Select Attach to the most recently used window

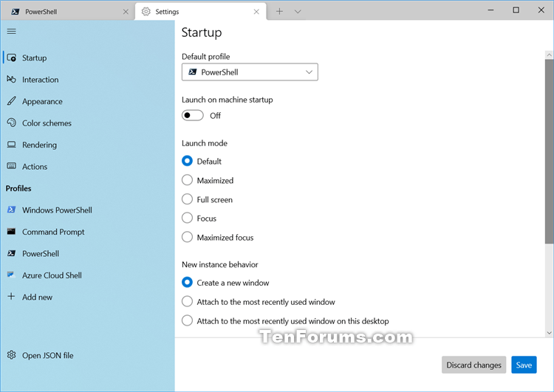[187, 302]
